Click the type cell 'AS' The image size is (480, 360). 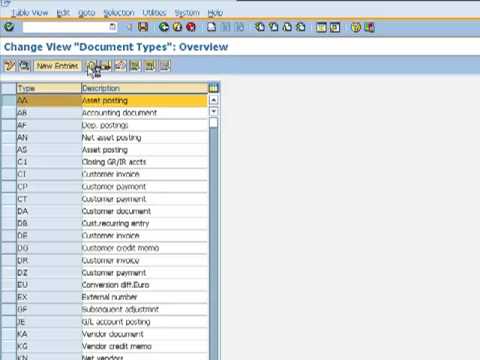pyautogui.click(x=49, y=150)
